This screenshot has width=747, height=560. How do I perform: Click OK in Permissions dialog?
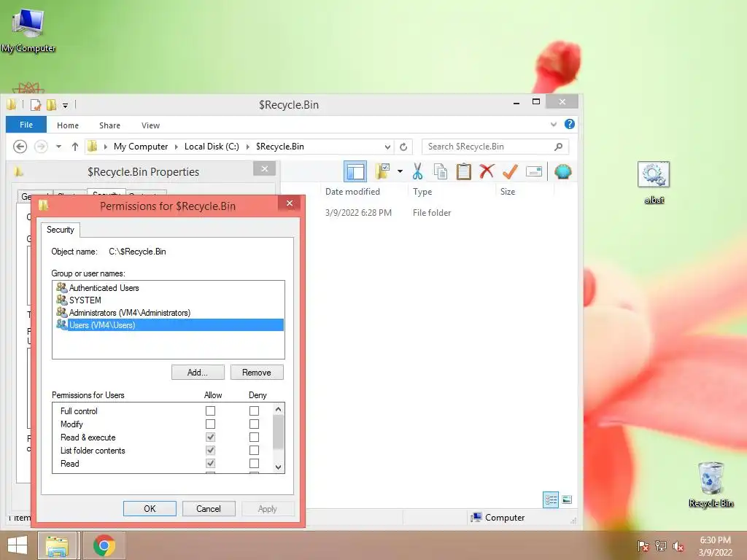click(x=150, y=508)
